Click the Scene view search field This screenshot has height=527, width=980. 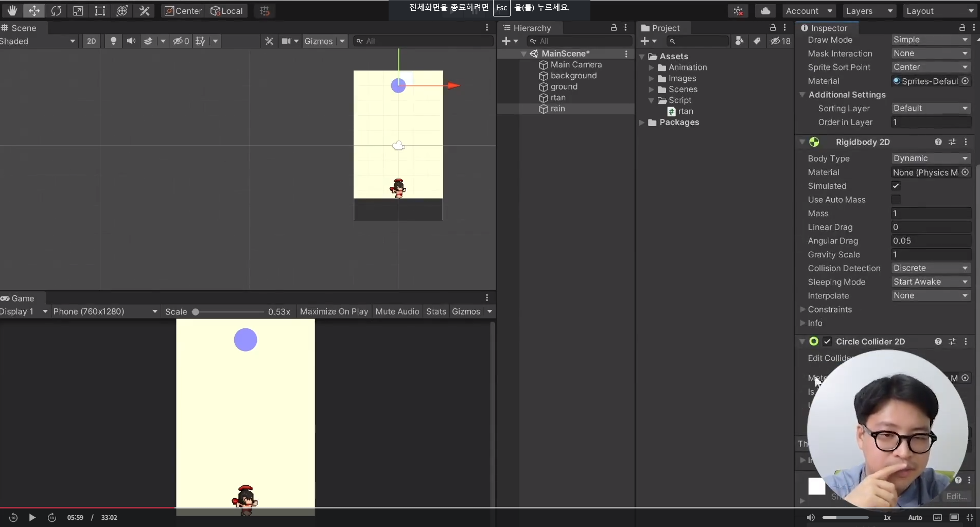[x=423, y=41]
